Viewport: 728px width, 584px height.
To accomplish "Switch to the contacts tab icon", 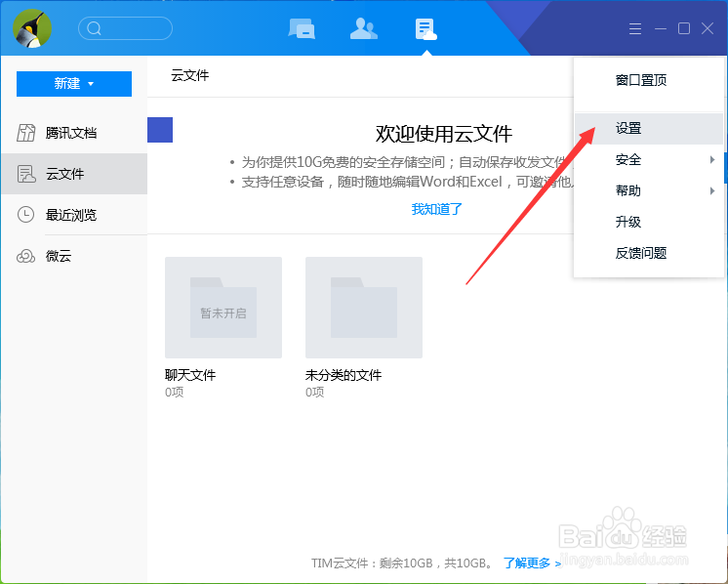I will 364,28.
